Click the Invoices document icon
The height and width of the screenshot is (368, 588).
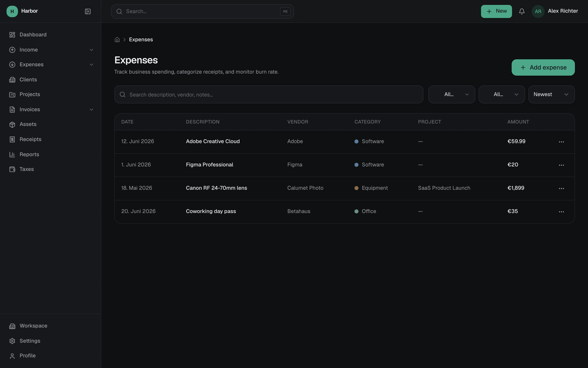12,110
